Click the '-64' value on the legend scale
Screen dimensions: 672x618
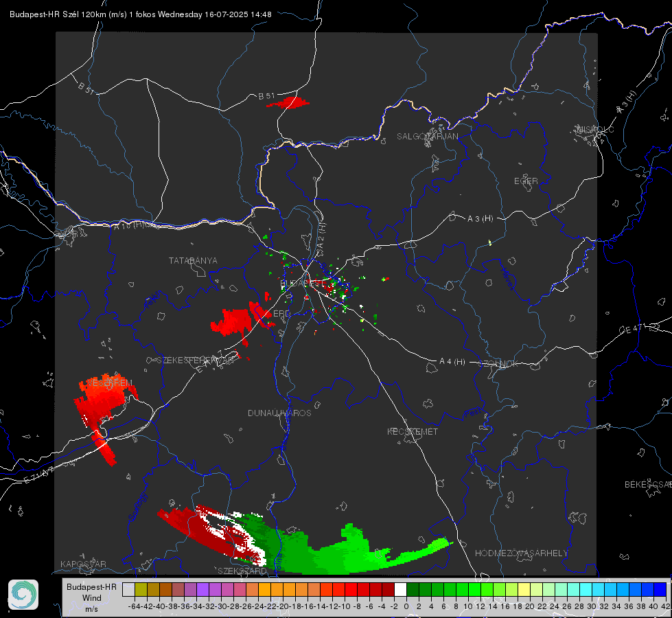(134, 606)
